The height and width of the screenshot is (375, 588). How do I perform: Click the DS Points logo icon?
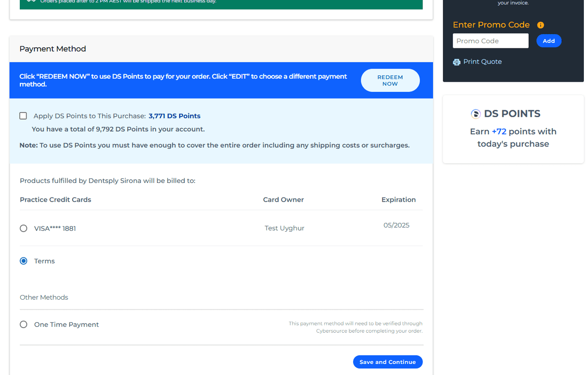coord(475,114)
